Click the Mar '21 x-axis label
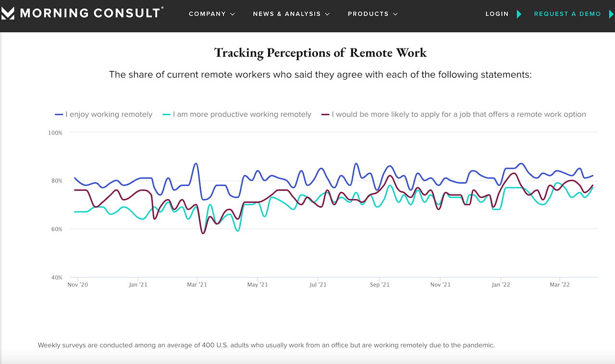This screenshot has height=364, width=615. (197, 285)
